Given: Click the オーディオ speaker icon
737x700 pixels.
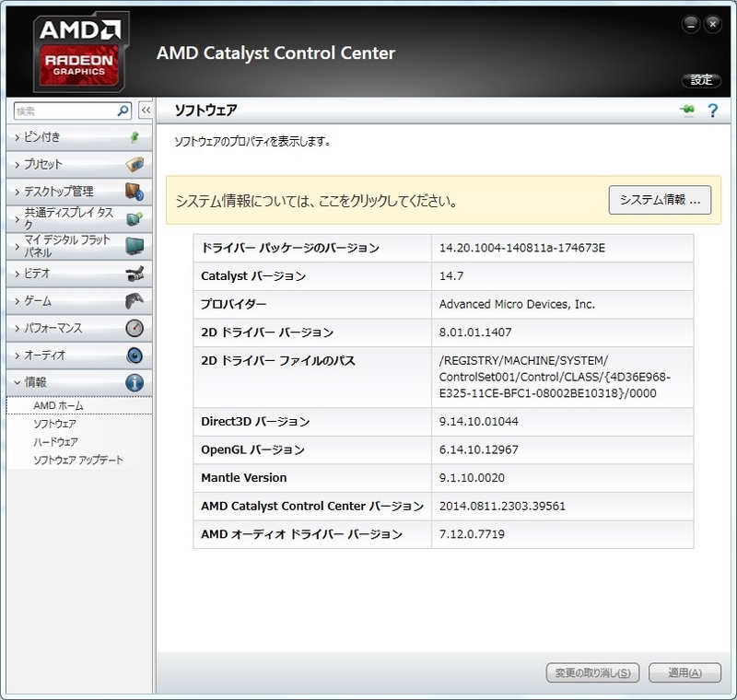Looking at the screenshot, I should [135, 356].
